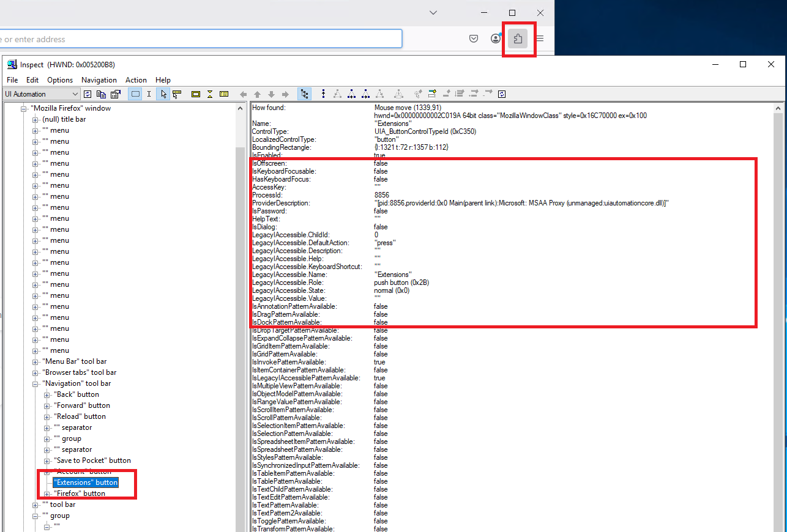Toggle the Show Tree button in Inspect toolbar
Image resolution: width=787 pixels, height=532 pixels.
coord(305,94)
